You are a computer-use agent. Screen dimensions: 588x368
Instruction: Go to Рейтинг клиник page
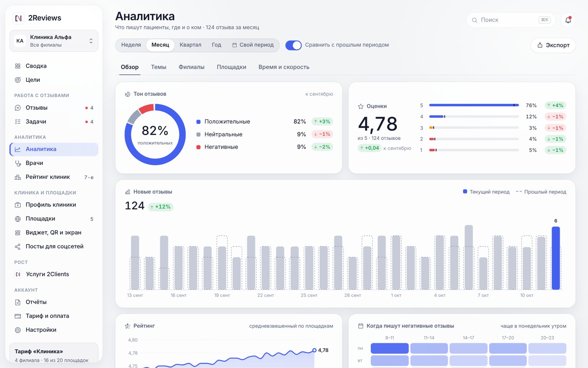pos(54,177)
